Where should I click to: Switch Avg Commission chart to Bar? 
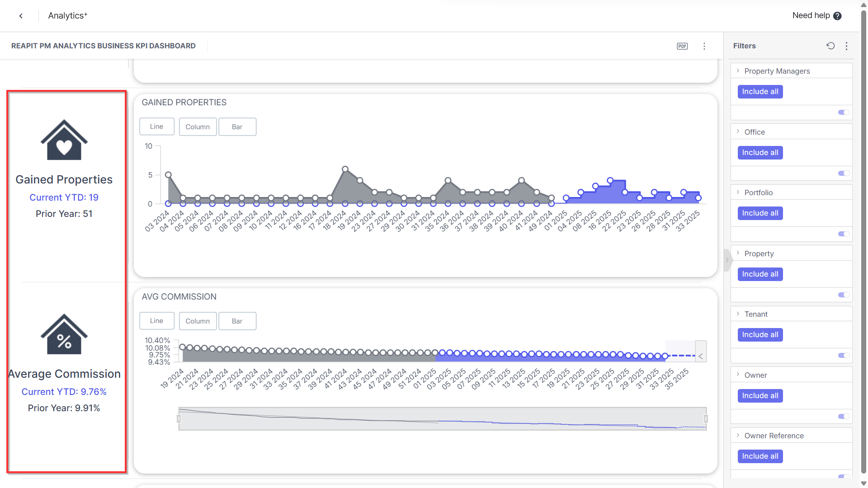click(x=237, y=321)
